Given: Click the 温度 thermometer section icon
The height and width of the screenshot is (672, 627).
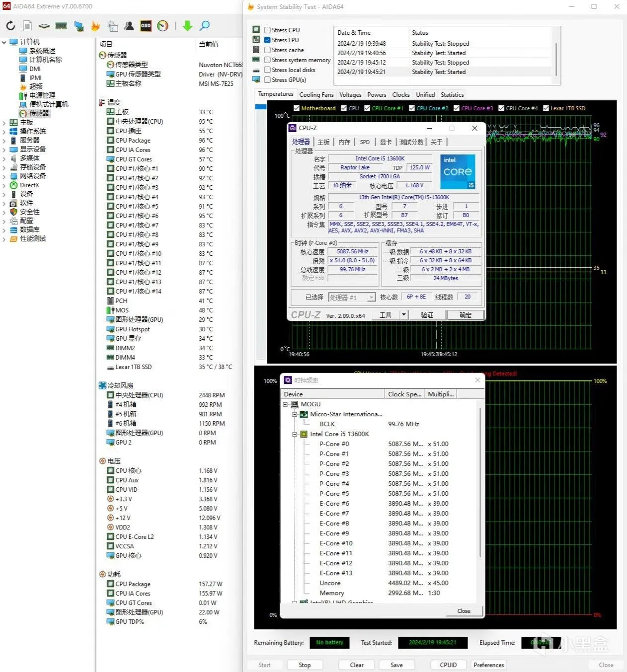Looking at the screenshot, I should coord(102,102).
